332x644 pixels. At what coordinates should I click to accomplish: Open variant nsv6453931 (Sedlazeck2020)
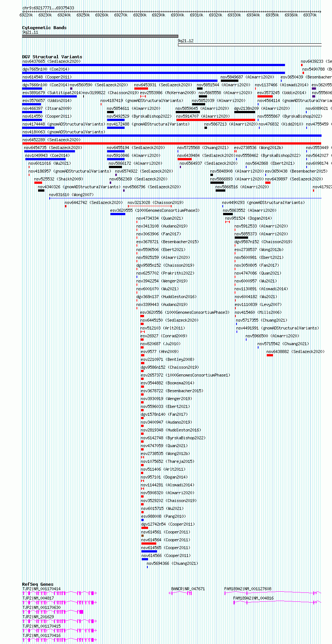[163, 85]
